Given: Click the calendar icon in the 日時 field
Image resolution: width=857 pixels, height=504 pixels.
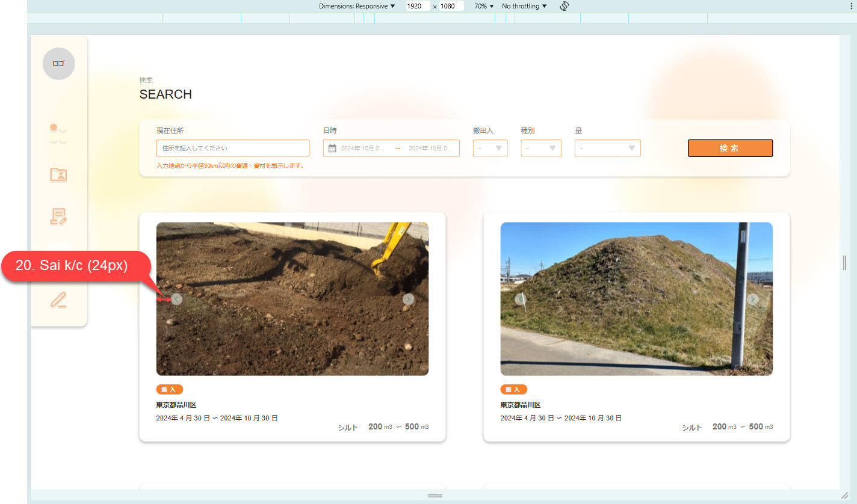Looking at the screenshot, I should coord(332,148).
